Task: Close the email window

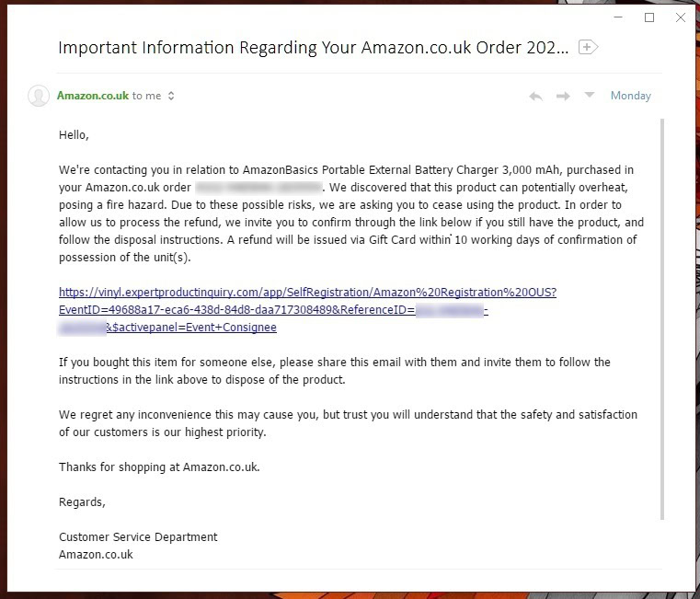Action: (680, 17)
